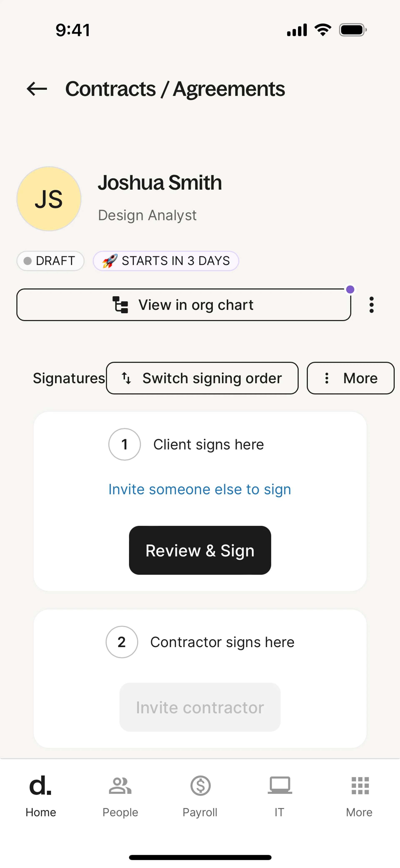
Task: Tap the DRAFT status badge
Action: tap(50, 261)
